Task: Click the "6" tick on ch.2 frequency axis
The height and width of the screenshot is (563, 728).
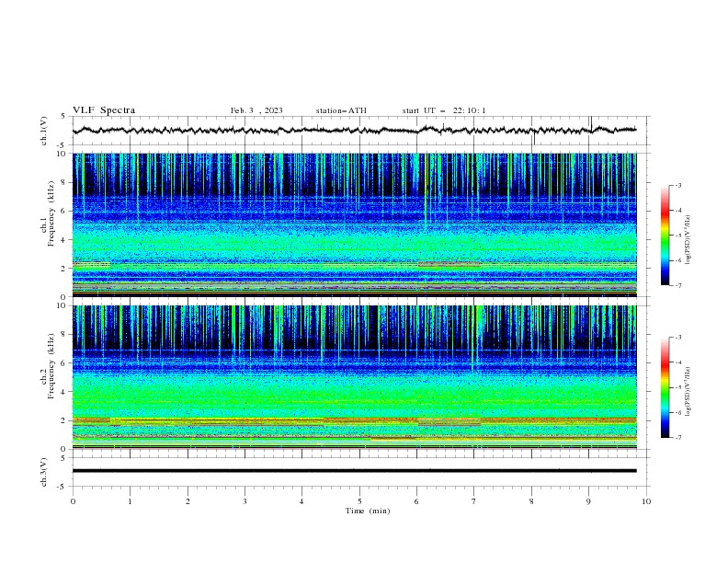Action: click(63, 363)
